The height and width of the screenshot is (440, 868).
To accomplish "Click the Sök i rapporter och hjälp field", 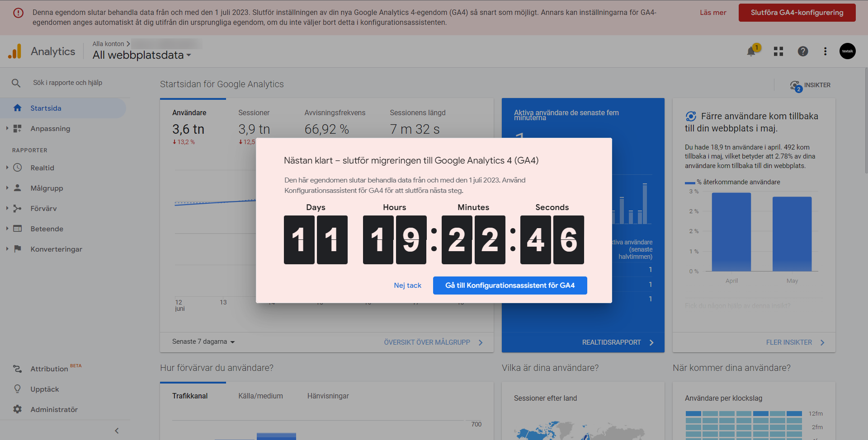I will 68,83.
